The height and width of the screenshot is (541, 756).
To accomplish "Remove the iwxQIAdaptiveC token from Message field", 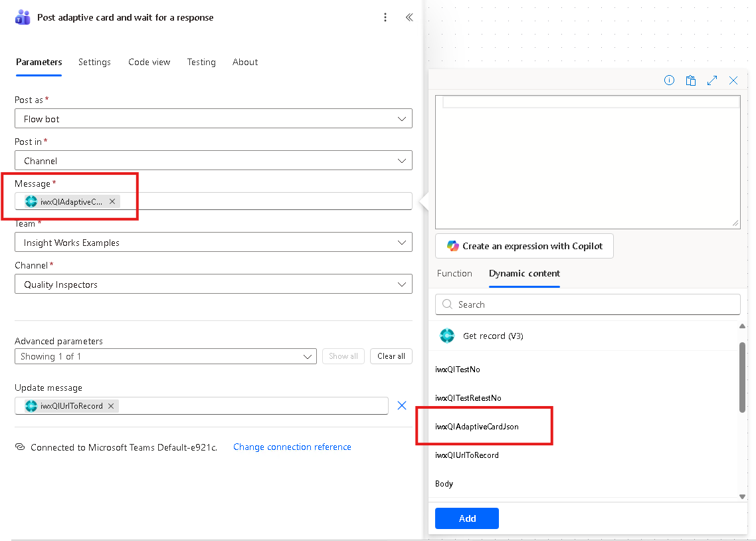I will click(112, 201).
